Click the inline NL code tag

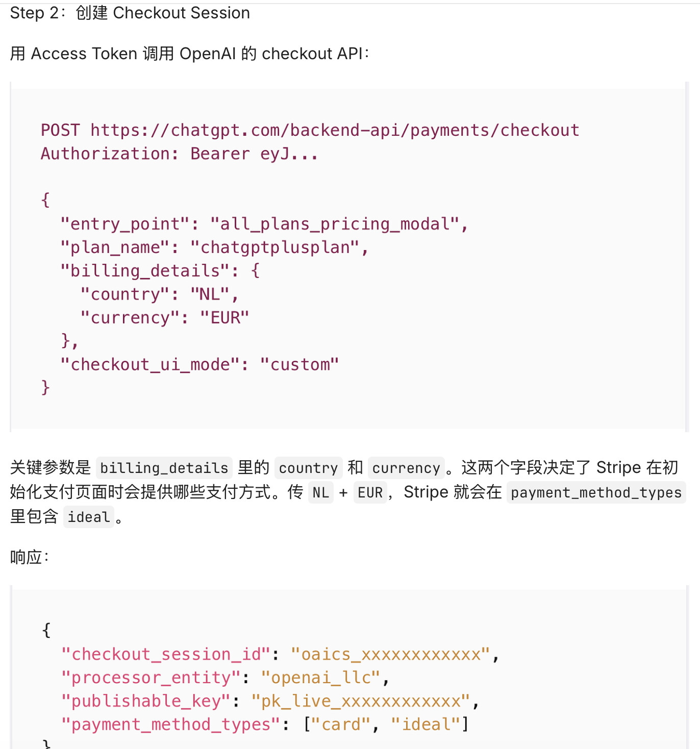[321, 492]
